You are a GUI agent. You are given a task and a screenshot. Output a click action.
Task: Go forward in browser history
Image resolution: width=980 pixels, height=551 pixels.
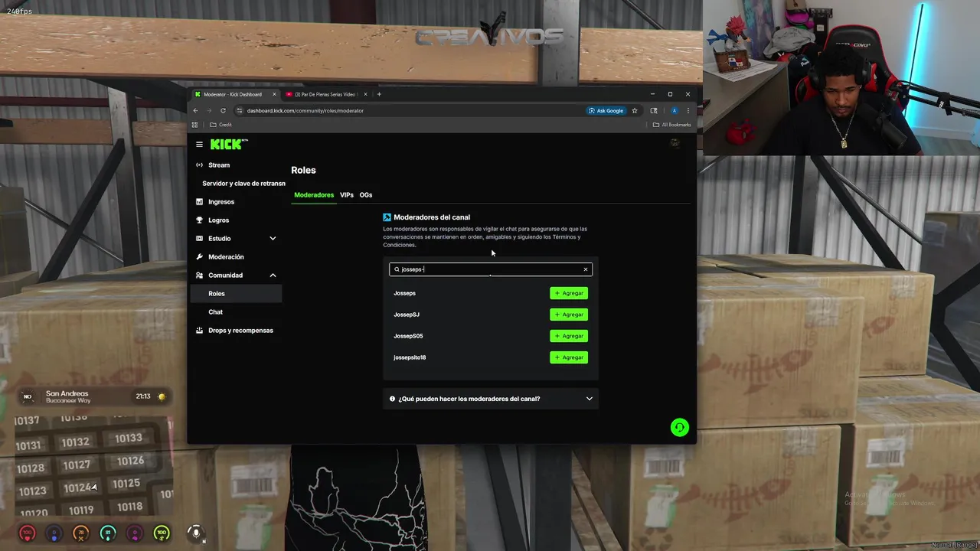(209, 110)
